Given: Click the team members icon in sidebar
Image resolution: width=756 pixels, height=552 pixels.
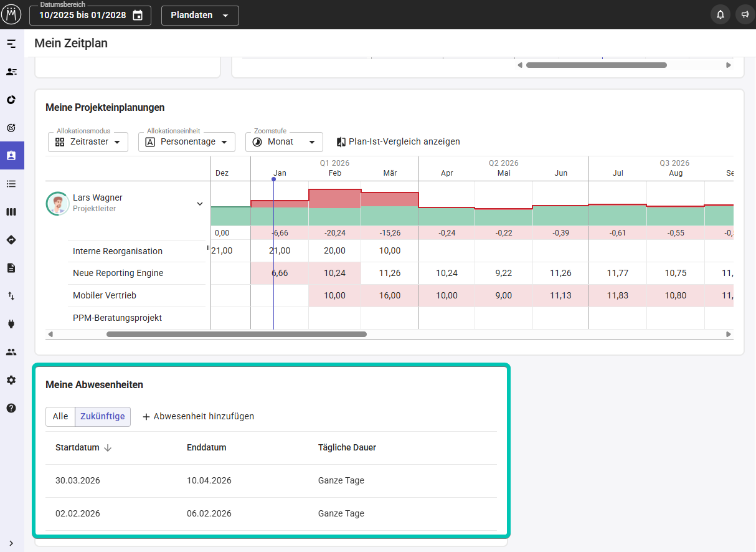Looking at the screenshot, I should tap(11, 352).
